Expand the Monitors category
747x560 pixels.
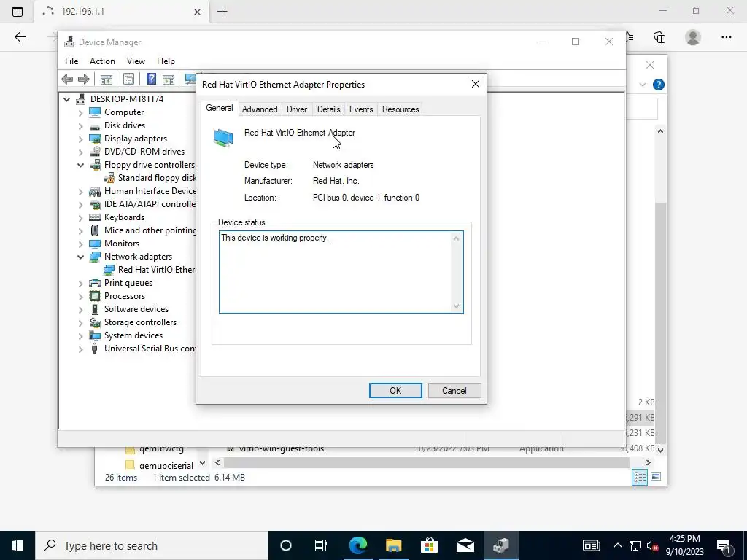point(80,244)
